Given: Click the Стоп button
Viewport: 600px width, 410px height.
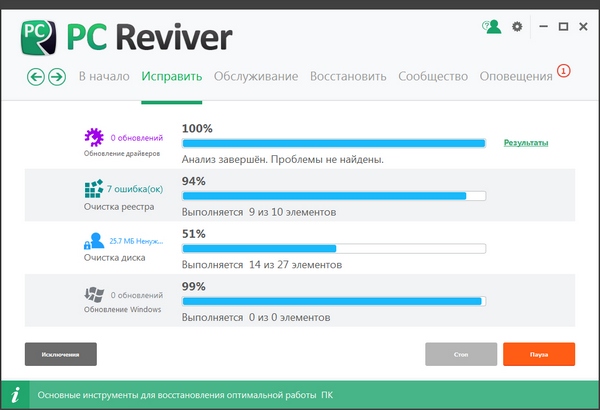Looking at the screenshot, I should pyautogui.click(x=461, y=354).
